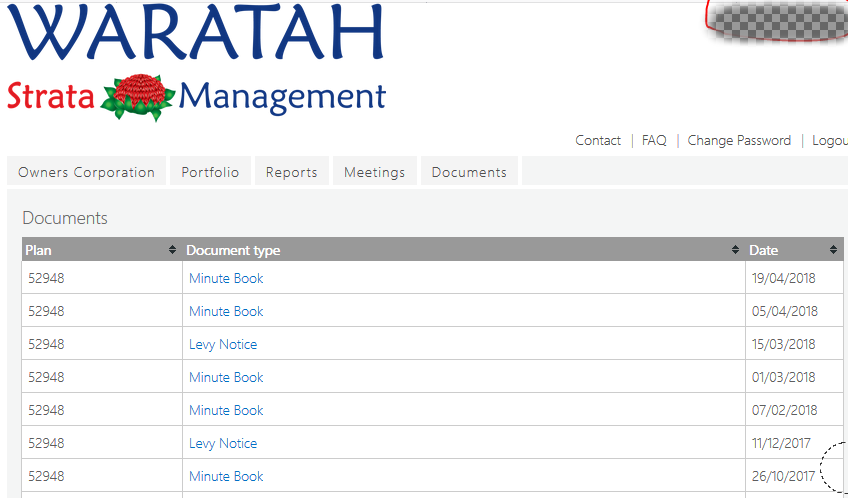
Task: Sort table by Plan column arrows
Action: [x=172, y=250]
